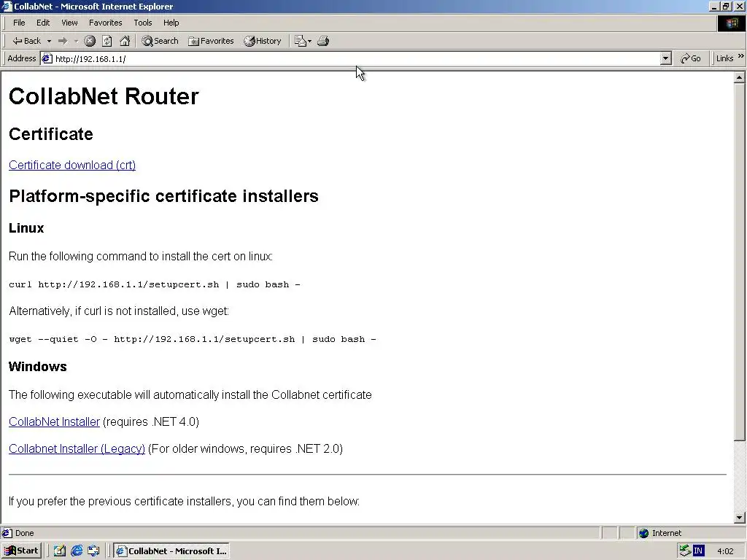The width and height of the screenshot is (747, 560).
Task: Open the Search pane
Action: pos(160,41)
